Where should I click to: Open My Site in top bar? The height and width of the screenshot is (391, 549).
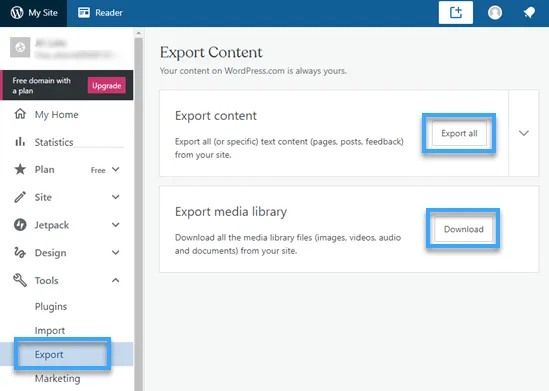34,13
